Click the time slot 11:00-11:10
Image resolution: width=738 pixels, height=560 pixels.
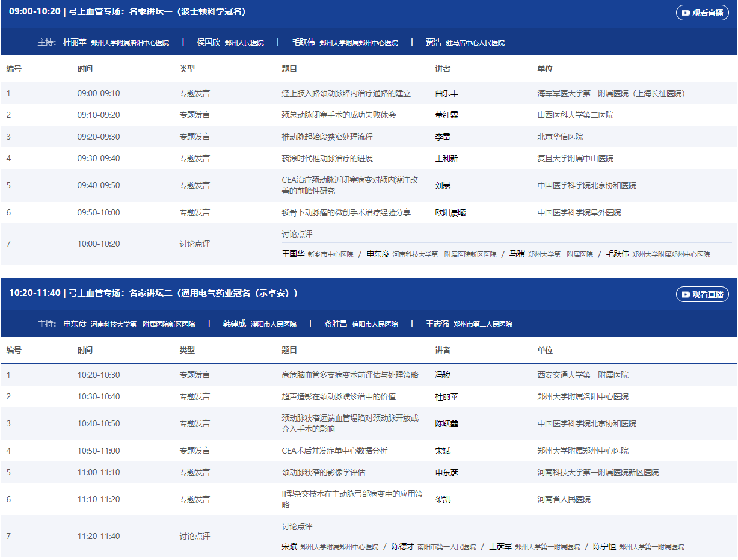pyautogui.click(x=99, y=473)
